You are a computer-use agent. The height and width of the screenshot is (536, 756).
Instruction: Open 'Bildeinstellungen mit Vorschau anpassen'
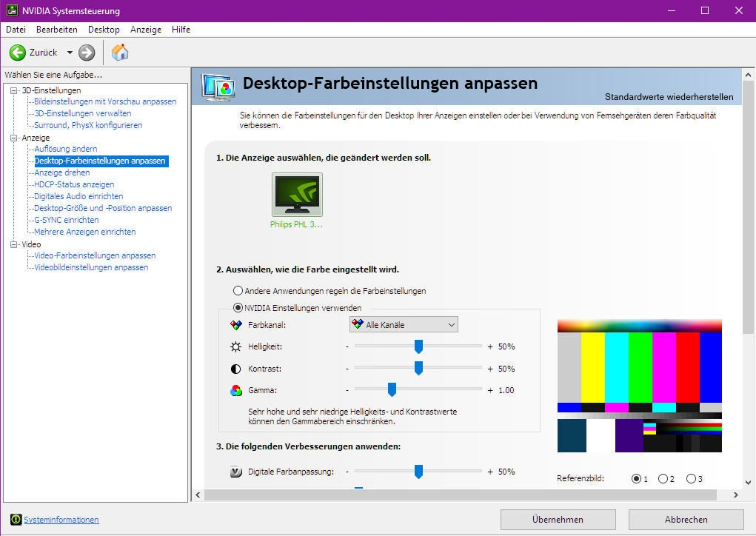[105, 101]
